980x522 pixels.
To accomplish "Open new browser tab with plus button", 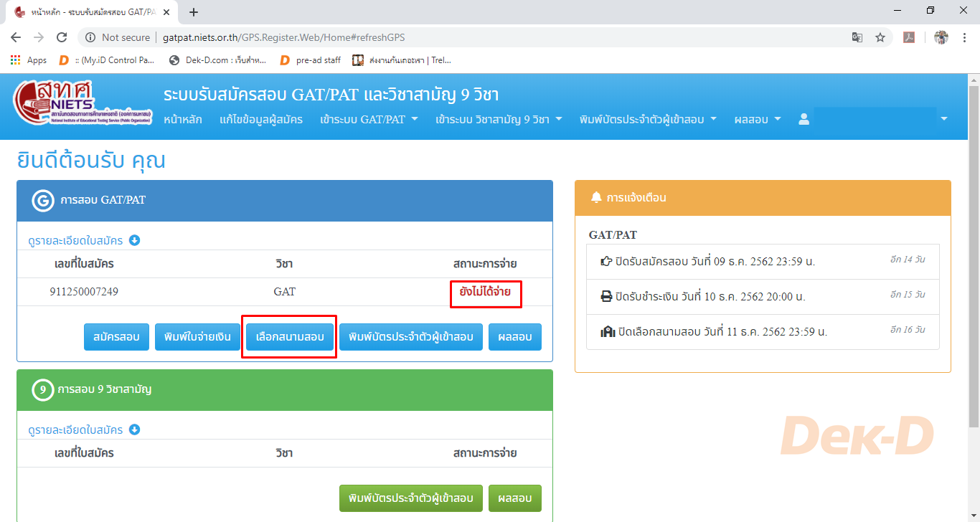I will click(194, 11).
